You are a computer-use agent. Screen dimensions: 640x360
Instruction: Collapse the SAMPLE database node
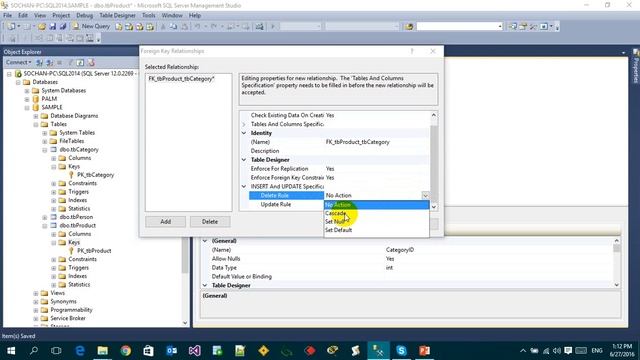point(27,108)
